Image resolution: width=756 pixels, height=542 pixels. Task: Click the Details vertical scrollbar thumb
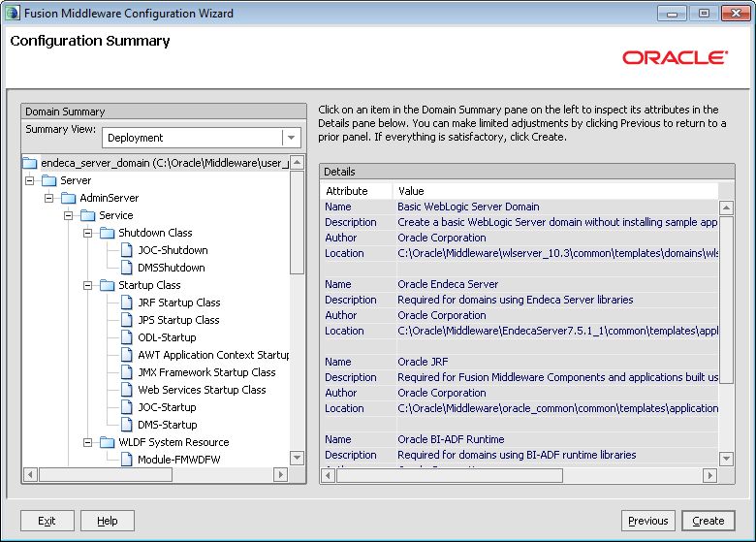click(726, 300)
